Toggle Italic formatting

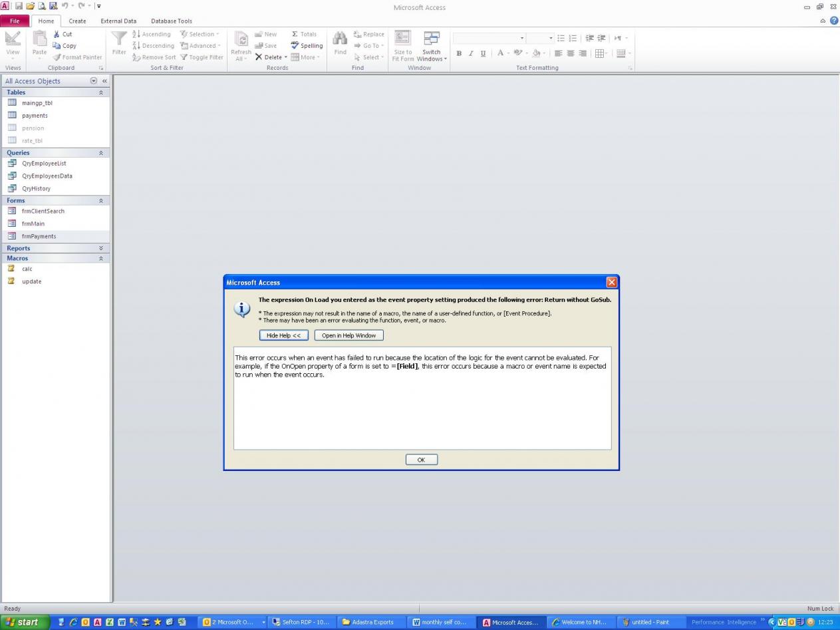[x=471, y=53]
